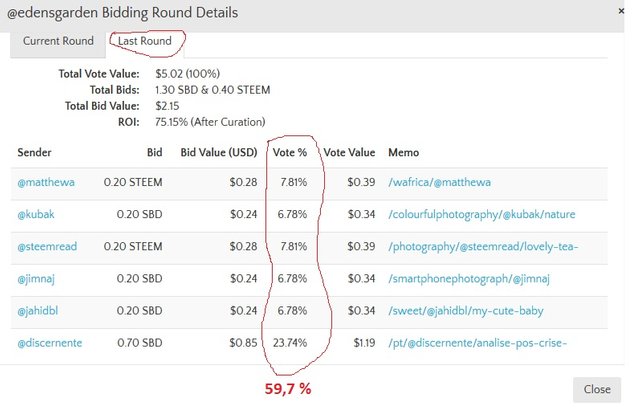640x411 pixels.
Task: Click the Close button
Action: (x=597, y=389)
